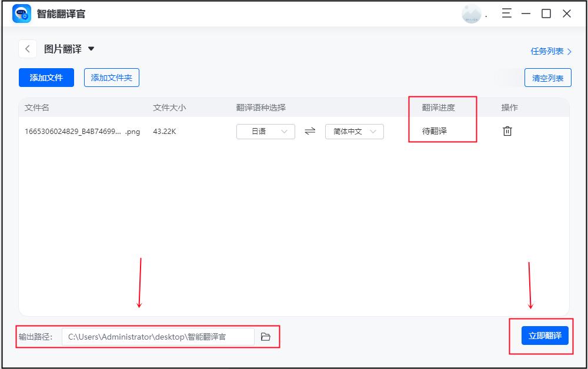The image size is (588, 369).
Task: Click the 智能翻译官 chat bubble logo
Action: (22, 13)
